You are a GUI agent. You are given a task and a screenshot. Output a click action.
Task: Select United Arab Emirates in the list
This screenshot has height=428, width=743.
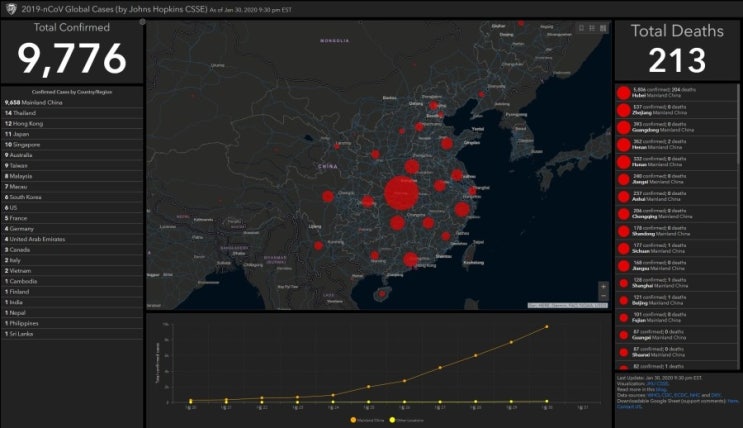(72, 239)
